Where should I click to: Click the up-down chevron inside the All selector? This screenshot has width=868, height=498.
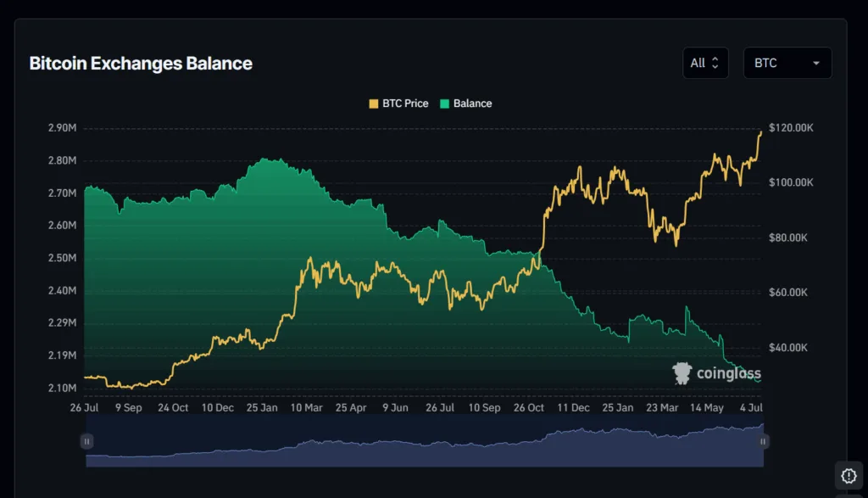715,63
